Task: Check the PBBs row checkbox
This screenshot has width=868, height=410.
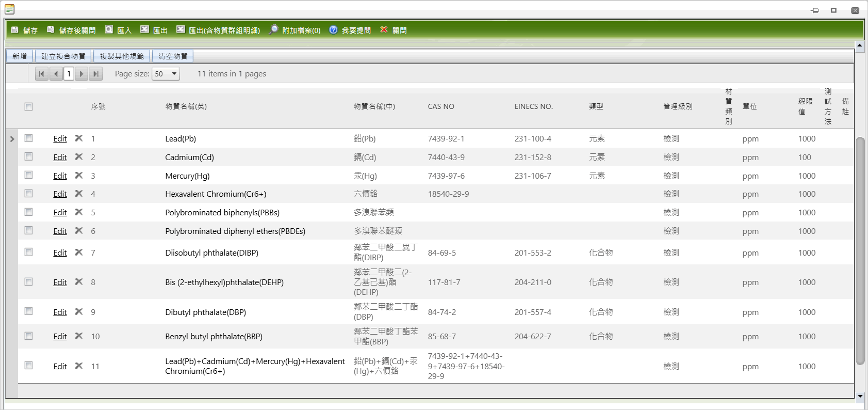Action: coord(28,212)
